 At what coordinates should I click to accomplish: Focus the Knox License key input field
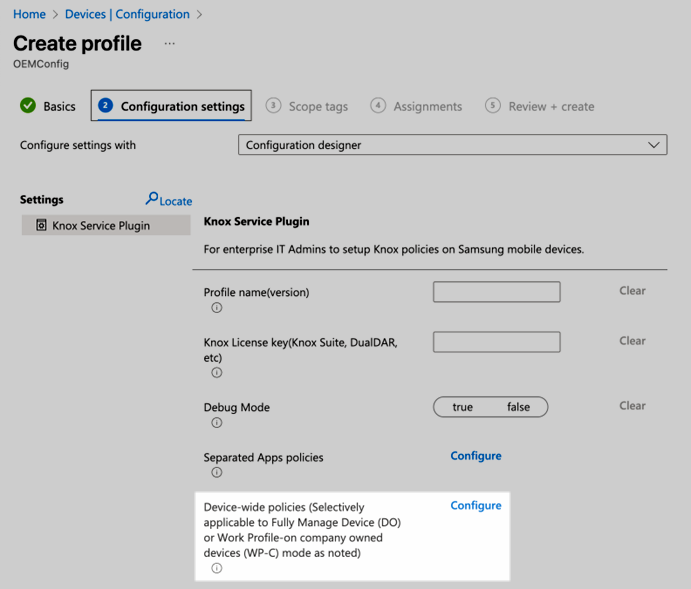tap(497, 342)
